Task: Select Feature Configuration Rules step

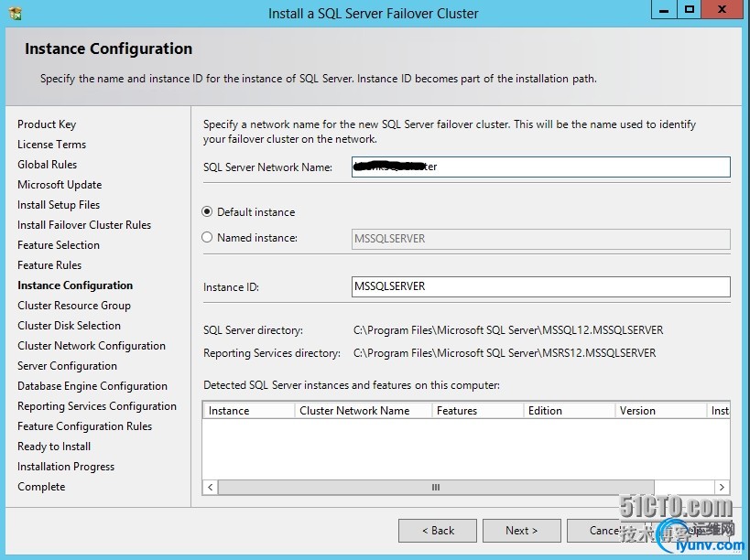Action: point(84,425)
